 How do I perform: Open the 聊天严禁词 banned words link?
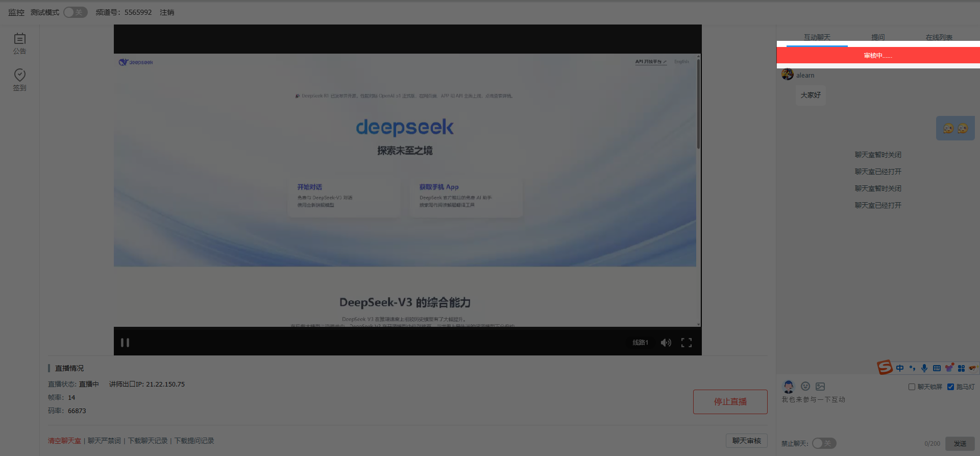(104, 441)
